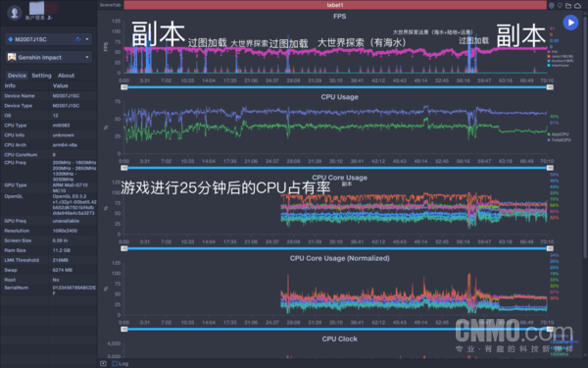588x368 pixels.
Task: Toggle the Log checkbox
Action: coord(115,363)
